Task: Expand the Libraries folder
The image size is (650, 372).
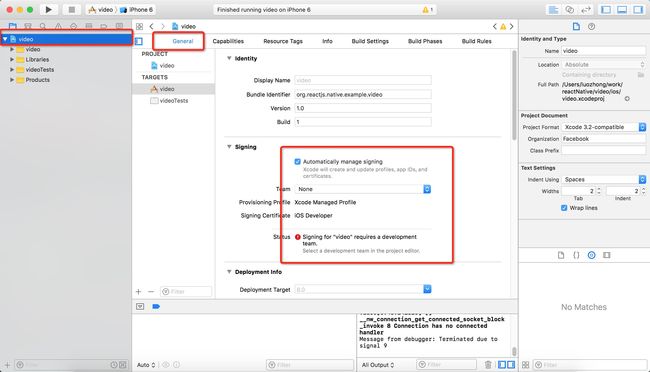Action: [12, 59]
